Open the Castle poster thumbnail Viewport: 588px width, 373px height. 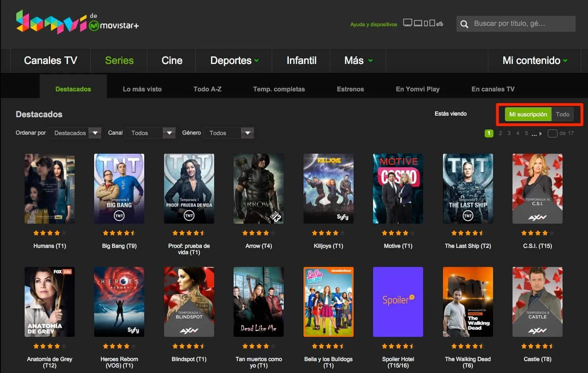(538, 302)
